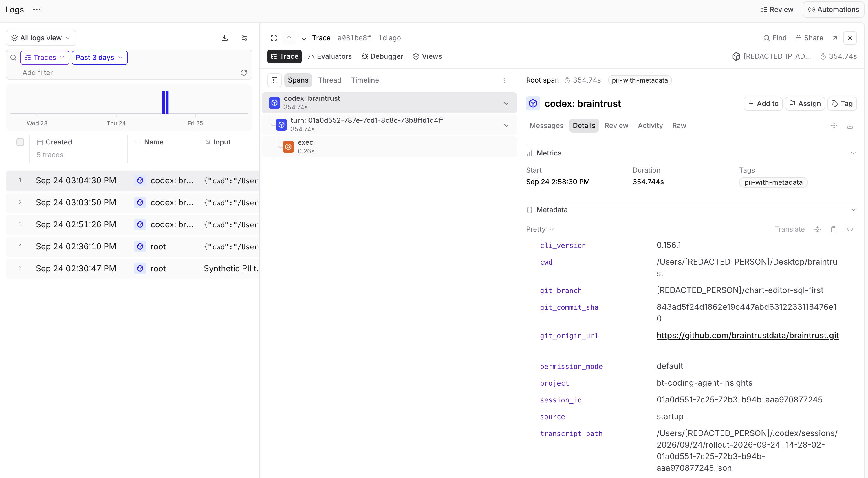Select the Trace tab

(x=284, y=56)
